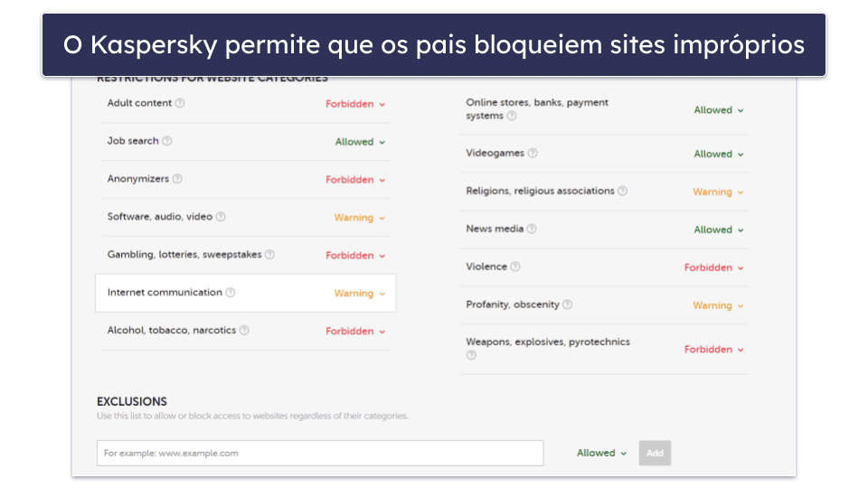Image resolution: width=868 pixels, height=488 pixels.
Task: Change News media restriction setting
Action: 719,230
